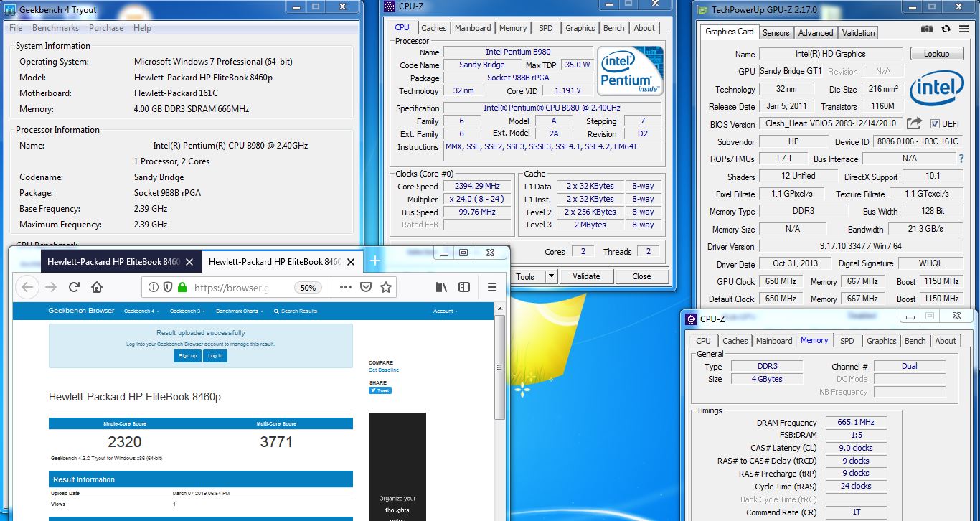Viewport: 980px width, 521px height.
Task: Open About tab in top CPU-Z
Action: pos(644,28)
